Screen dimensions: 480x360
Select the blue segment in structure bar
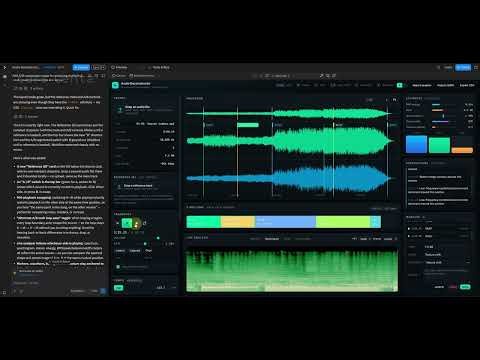(x=286, y=222)
